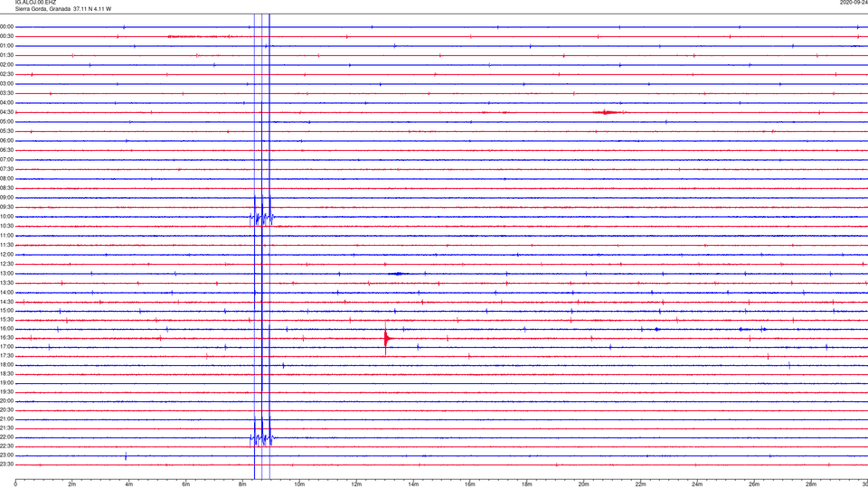Select the 17:30 trace time label

[7, 356]
